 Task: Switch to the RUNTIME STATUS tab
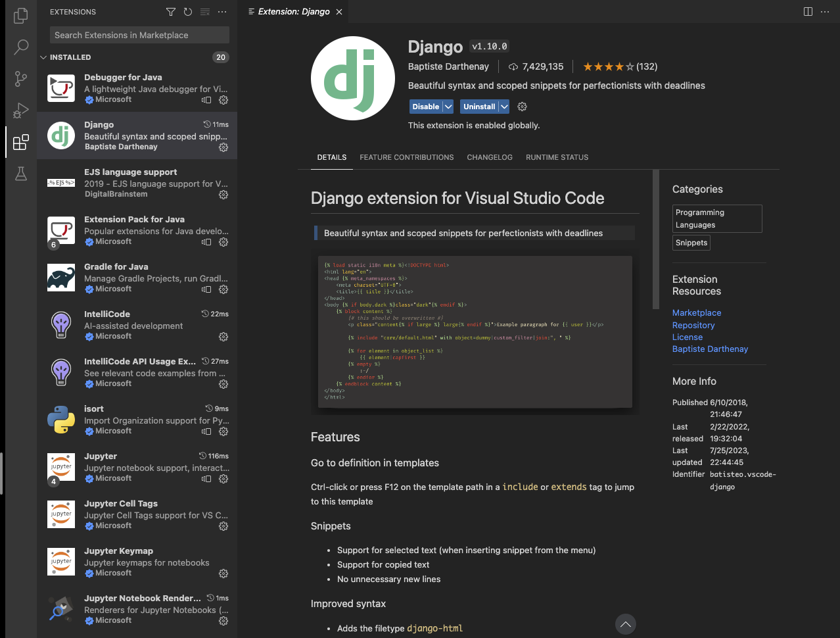[x=557, y=157]
